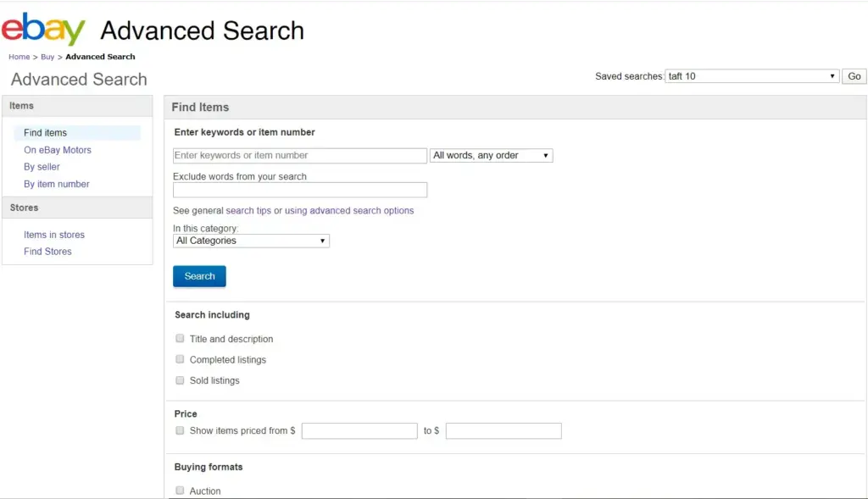
Task: Toggle the Show items priced from checkbox
Action: click(180, 430)
